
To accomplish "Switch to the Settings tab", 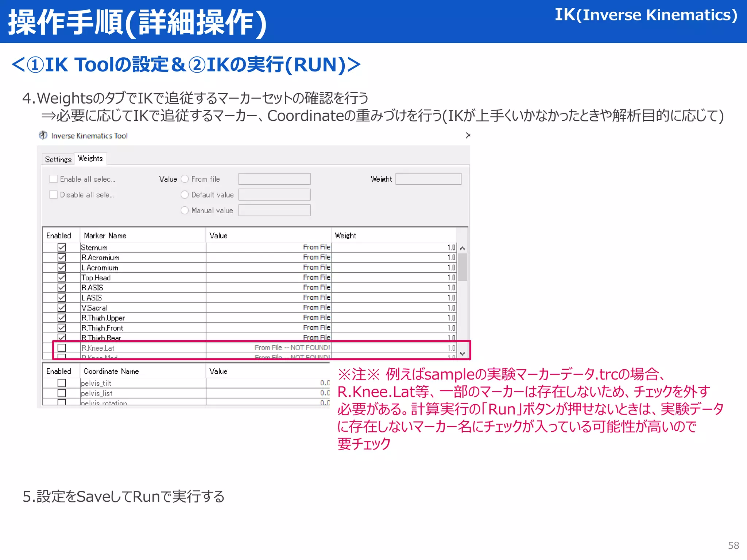I will (x=58, y=159).
